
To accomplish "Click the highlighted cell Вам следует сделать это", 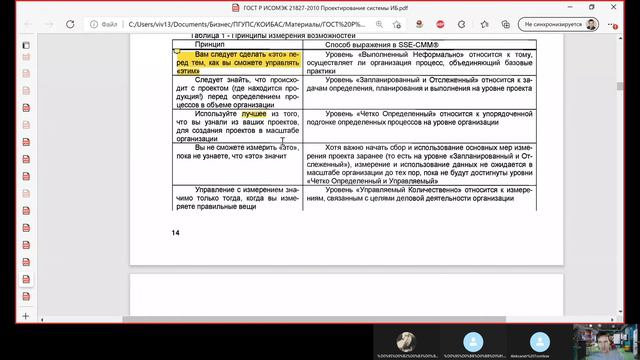I will 238,62.
